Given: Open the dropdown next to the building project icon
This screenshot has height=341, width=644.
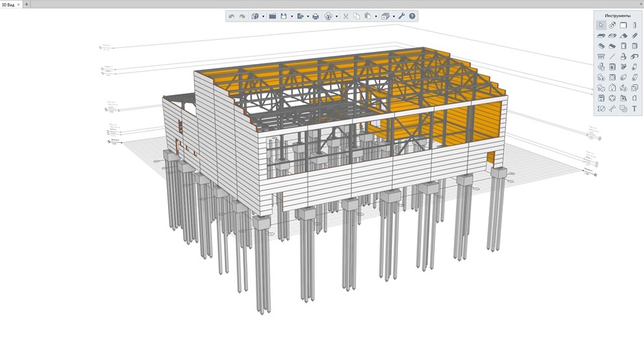Looking at the screenshot, I should 263,16.
